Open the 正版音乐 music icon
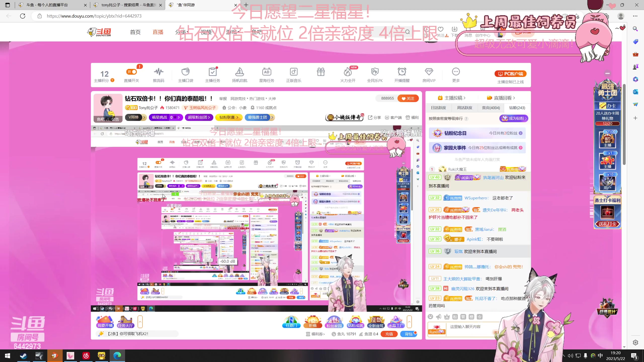644x362 pixels. point(294,75)
